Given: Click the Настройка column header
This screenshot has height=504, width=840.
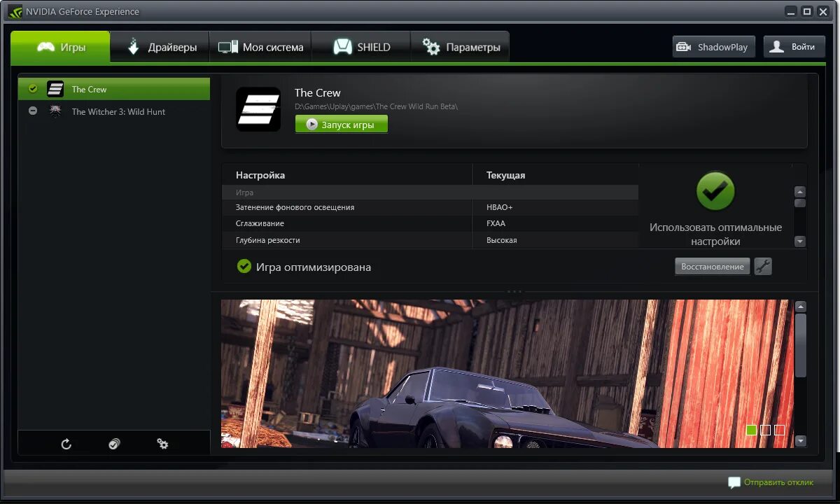Looking at the screenshot, I should click(260, 175).
